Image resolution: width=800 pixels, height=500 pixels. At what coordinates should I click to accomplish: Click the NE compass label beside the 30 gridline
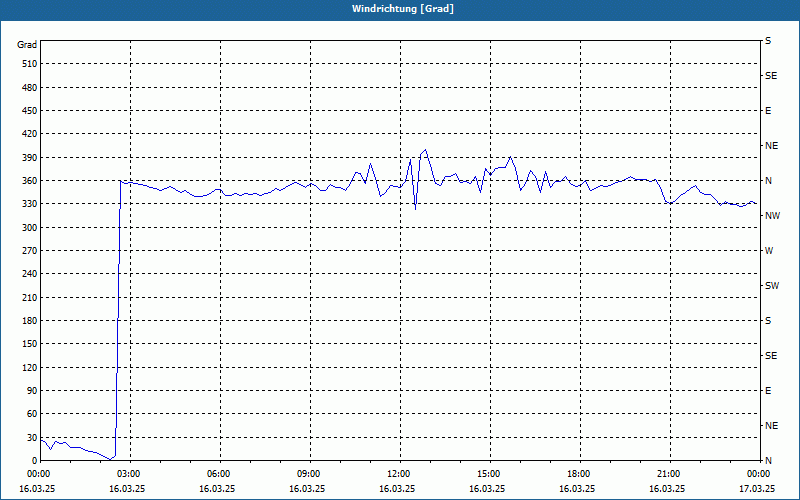tap(771, 426)
